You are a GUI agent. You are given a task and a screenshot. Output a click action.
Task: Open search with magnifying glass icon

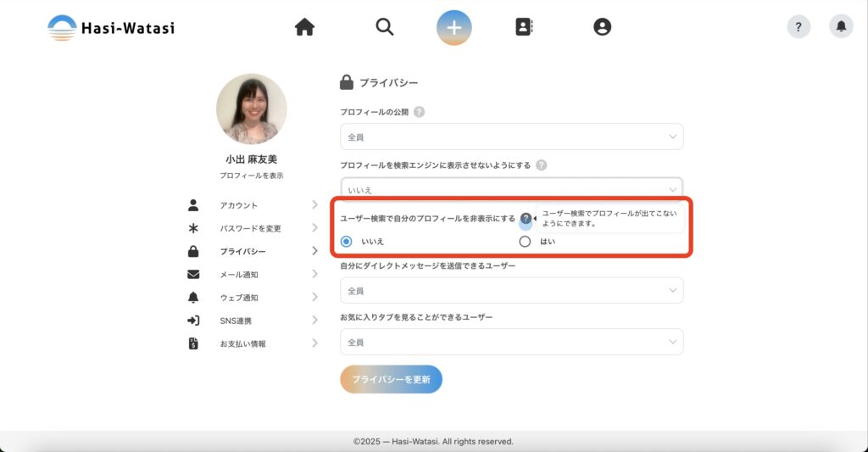385,27
